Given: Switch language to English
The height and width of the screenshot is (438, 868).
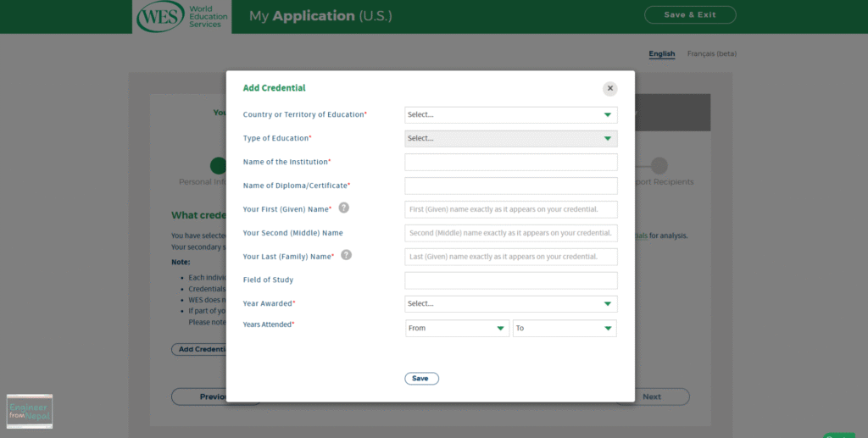Looking at the screenshot, I should pyautogui.click(x=661, y=53).
